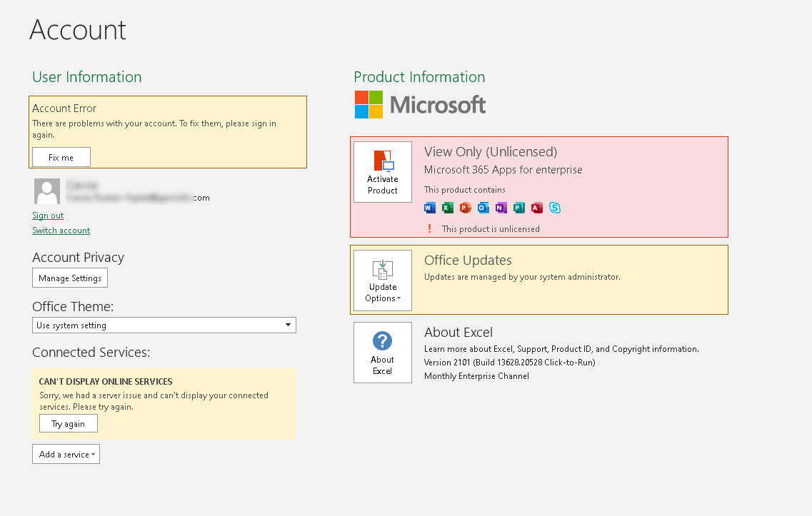Click the Excel app icon
Viewport: 812px width, 516px height.
(448, 208)
